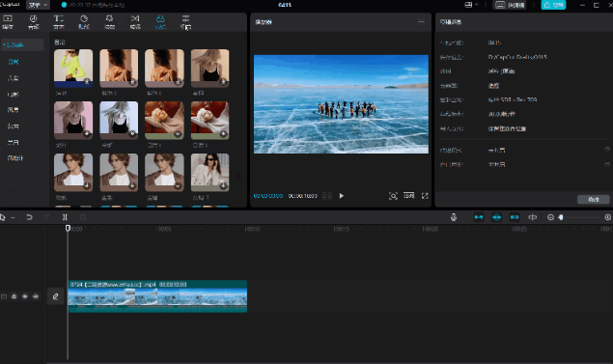Click the 00:10 mark on timeline ruler
613x364 pixels.
253,229
